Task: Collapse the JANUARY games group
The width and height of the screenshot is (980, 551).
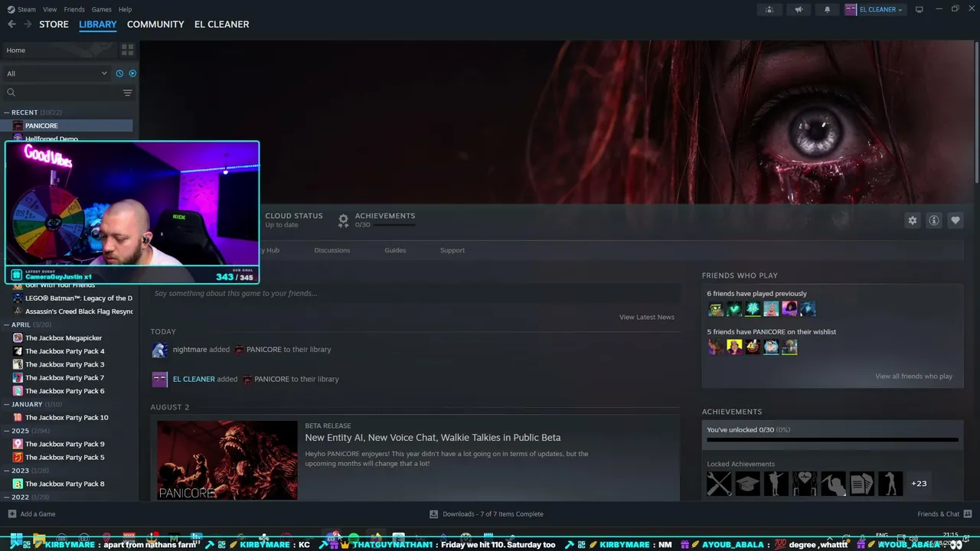Action: pos(7,404)
